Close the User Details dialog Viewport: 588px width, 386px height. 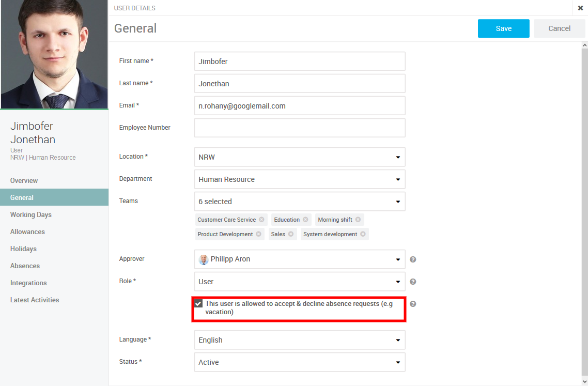(580, 8)
